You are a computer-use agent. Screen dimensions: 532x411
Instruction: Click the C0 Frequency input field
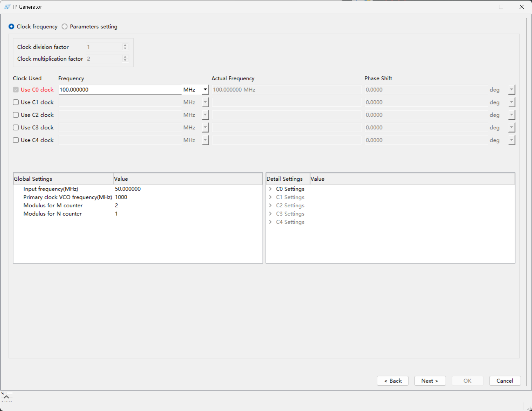point(120,90)
